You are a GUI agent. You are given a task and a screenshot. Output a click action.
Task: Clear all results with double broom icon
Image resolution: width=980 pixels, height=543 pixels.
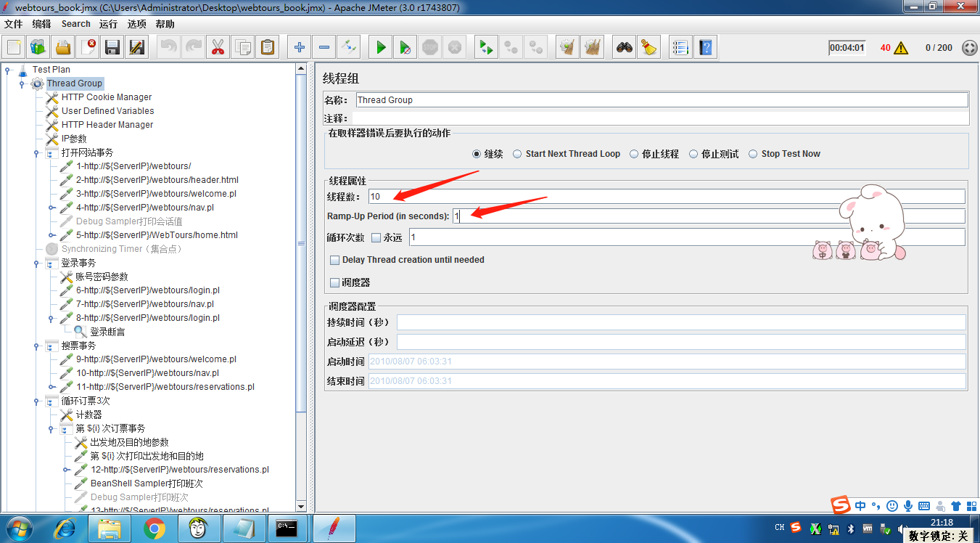point(593,48)
